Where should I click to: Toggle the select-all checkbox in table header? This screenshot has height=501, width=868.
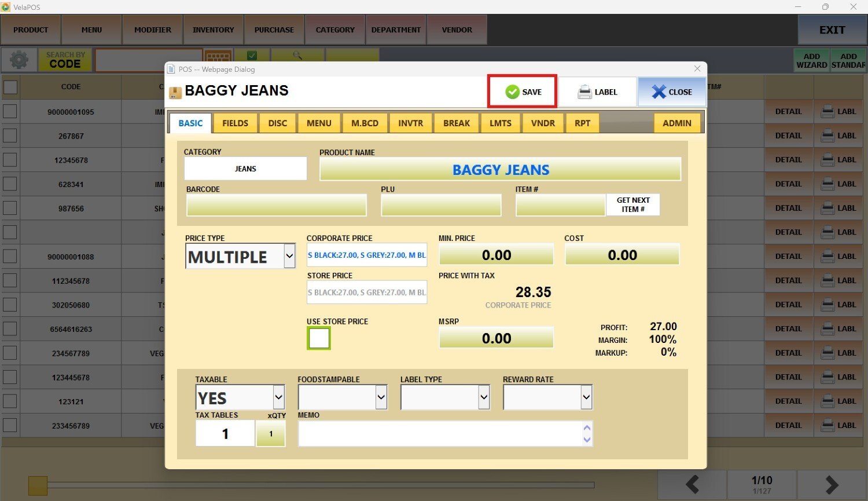pyautogui.click(x=10, y=87)
